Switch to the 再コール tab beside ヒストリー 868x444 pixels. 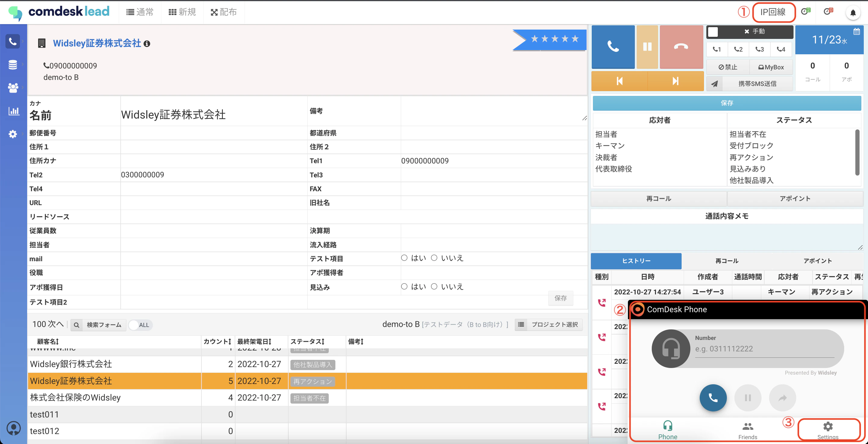pyautogui.click(x=727, y=261)
